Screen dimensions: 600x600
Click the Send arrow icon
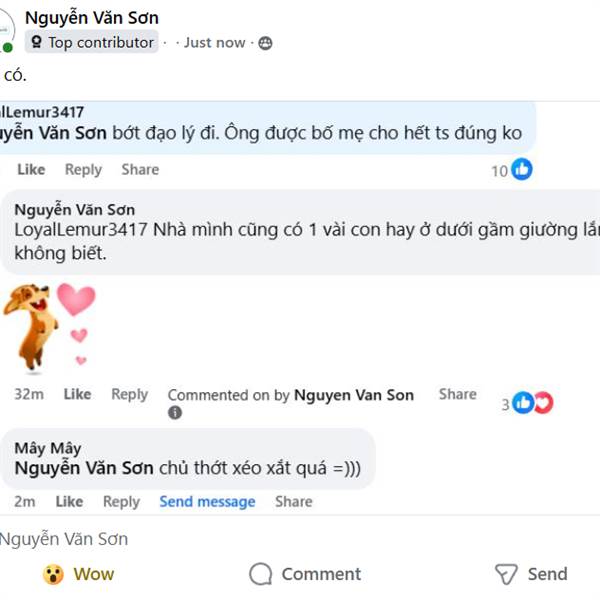507,574
